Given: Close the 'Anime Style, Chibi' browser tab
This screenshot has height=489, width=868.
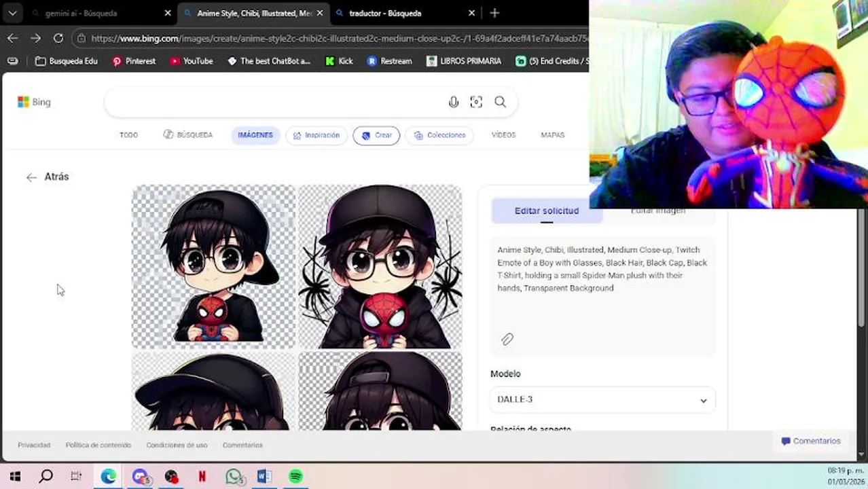Looking at the screenshot, I should coord(320,13).
